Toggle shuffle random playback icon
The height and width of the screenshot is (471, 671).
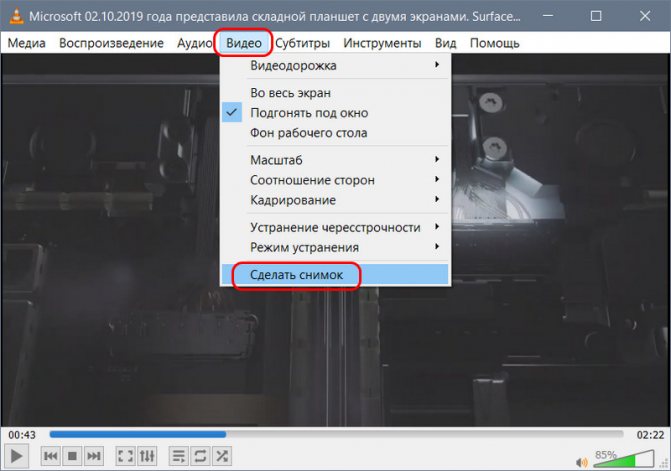pos(222,456)
